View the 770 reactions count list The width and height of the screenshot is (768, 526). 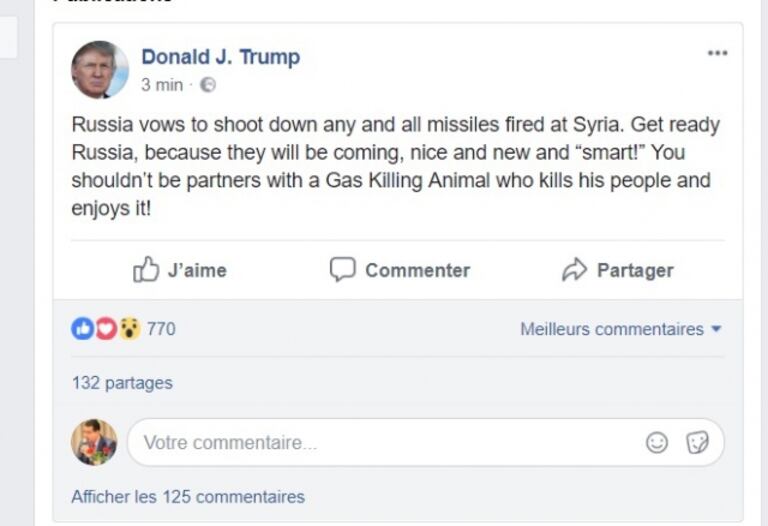click(161, 329)
